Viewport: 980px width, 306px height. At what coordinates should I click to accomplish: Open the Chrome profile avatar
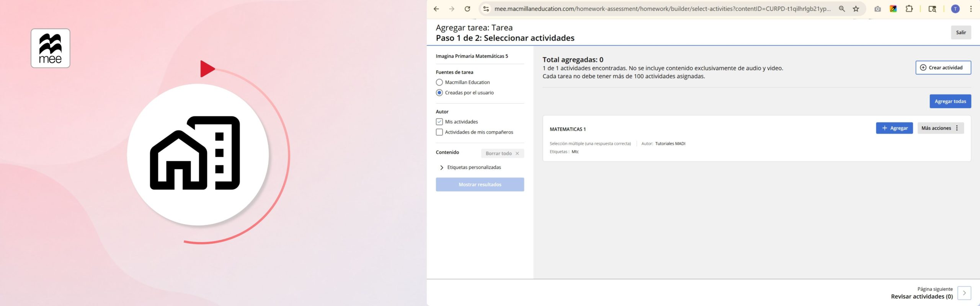click(x=955, y=9)
